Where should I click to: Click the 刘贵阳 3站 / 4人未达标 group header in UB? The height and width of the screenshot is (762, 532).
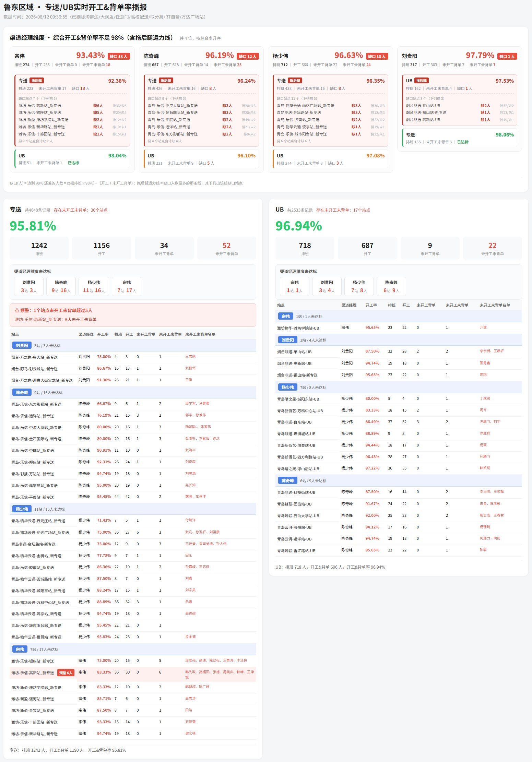399,340
